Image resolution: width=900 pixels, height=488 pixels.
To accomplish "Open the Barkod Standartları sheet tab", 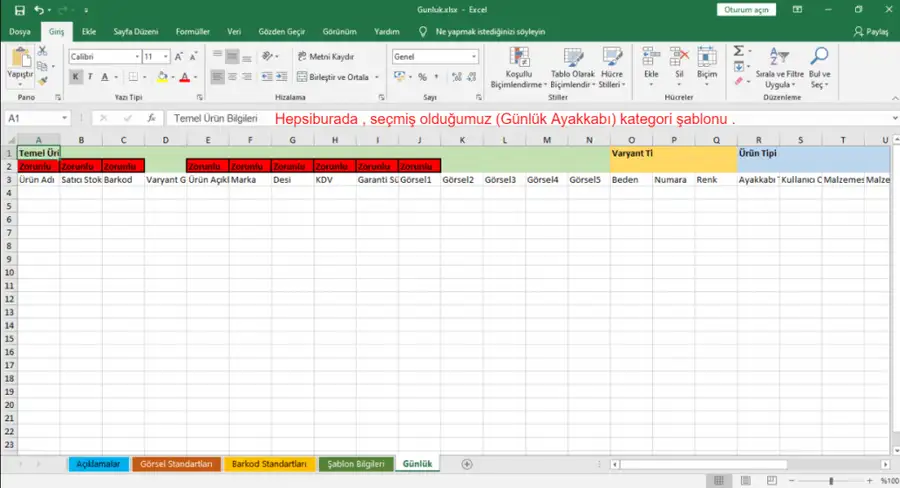I will pos(269,464).
